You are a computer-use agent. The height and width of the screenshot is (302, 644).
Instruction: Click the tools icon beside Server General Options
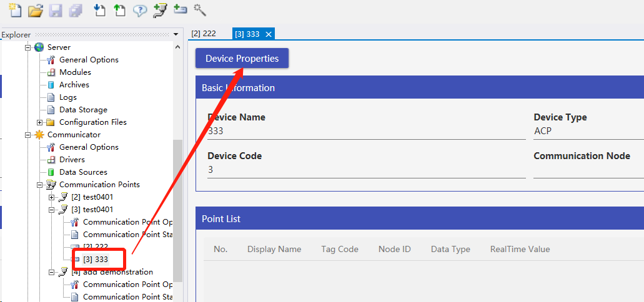pyautogui.click(x=51, y=60)
